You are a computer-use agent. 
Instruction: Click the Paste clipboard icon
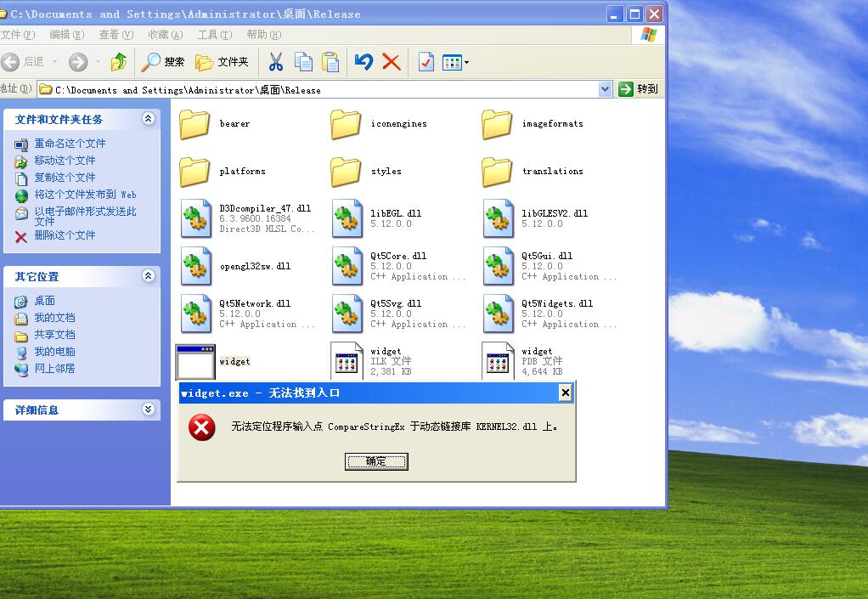click(330, 62)
